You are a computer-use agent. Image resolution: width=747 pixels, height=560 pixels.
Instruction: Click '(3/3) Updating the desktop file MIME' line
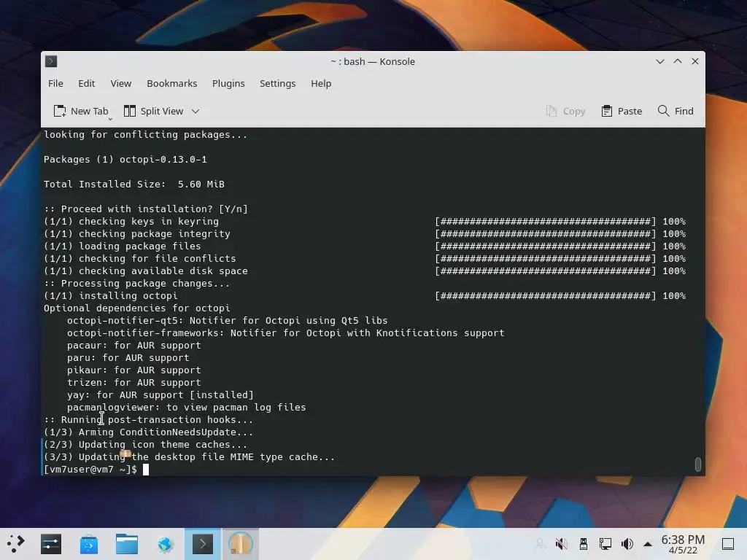coord(189,456)
